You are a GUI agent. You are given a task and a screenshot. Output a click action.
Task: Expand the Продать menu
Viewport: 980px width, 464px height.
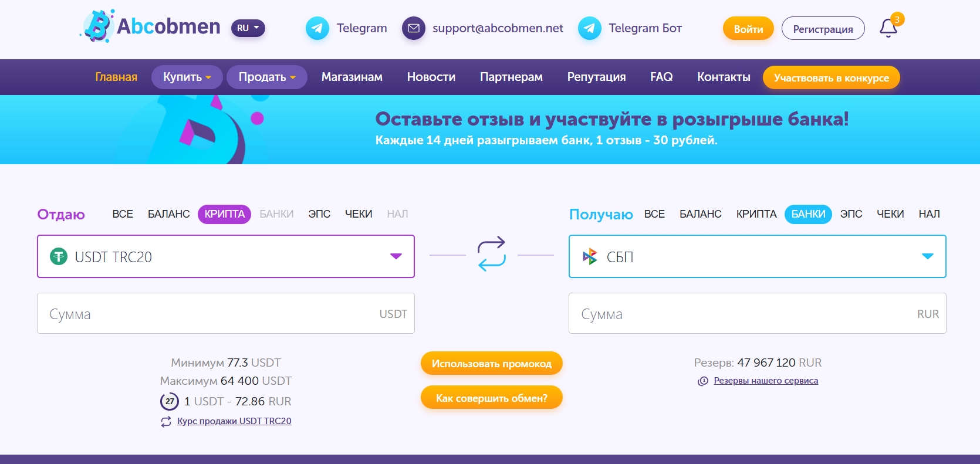coord(267,77)
